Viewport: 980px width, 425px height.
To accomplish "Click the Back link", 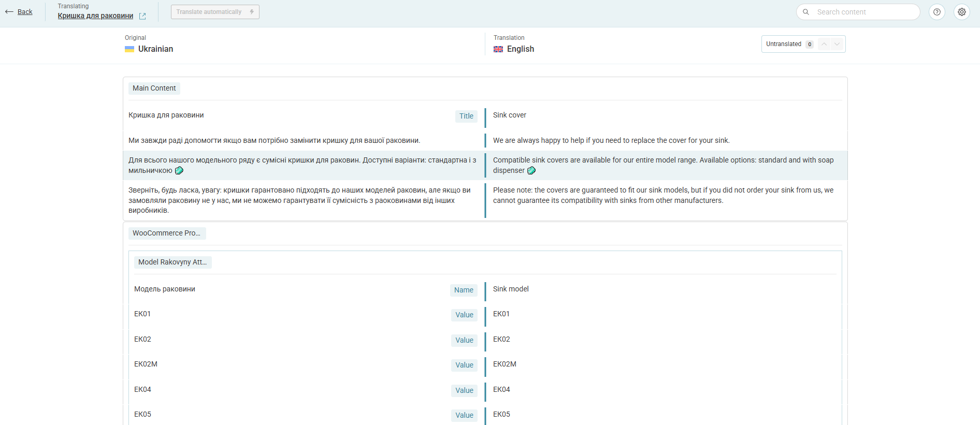I will 25,12.
